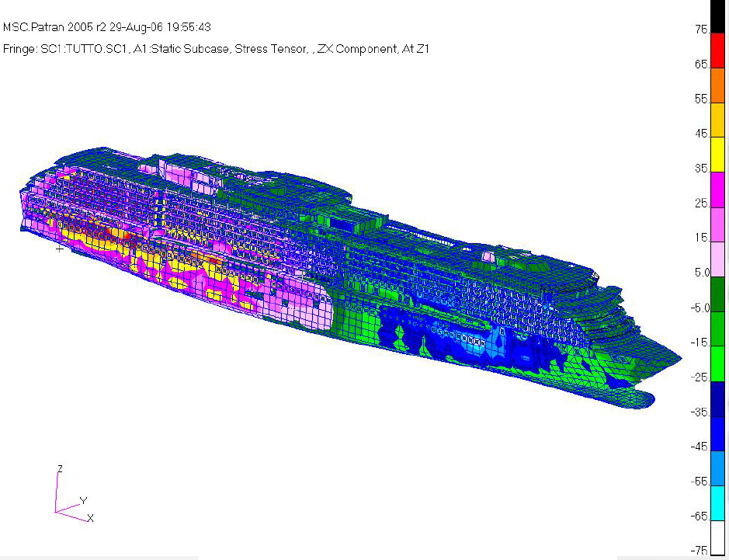Select the magenta band between 35 and 25
Viewport: 729px width, 560px height.
(x=718, y=190)
